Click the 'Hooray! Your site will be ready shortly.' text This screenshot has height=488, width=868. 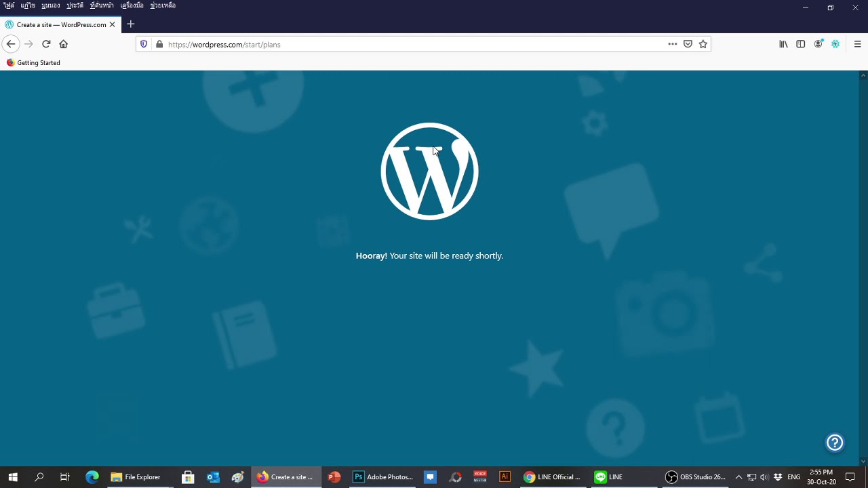(x=429, y=256)
